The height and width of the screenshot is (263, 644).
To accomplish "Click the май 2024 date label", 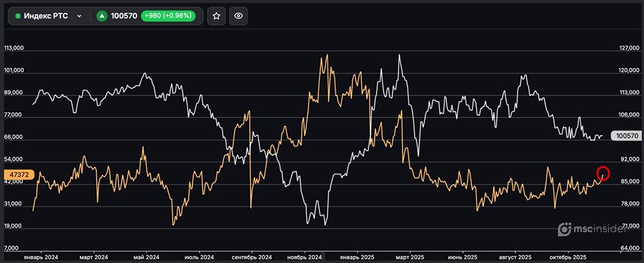I will (146, 257).
